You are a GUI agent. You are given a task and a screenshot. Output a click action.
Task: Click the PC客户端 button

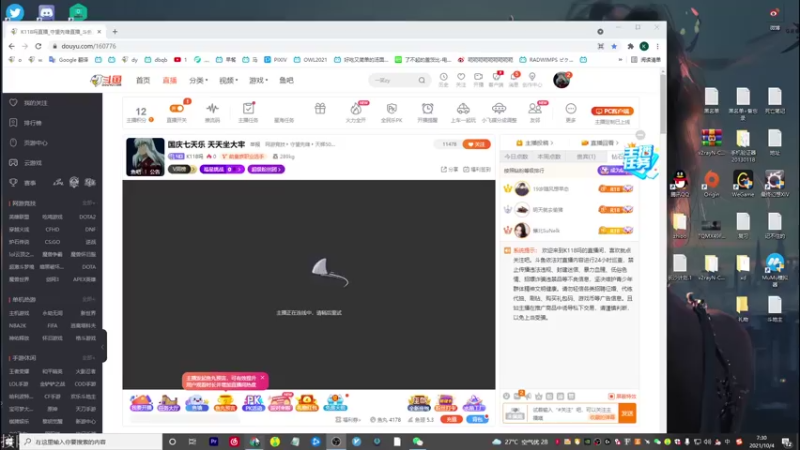[612, 111]
